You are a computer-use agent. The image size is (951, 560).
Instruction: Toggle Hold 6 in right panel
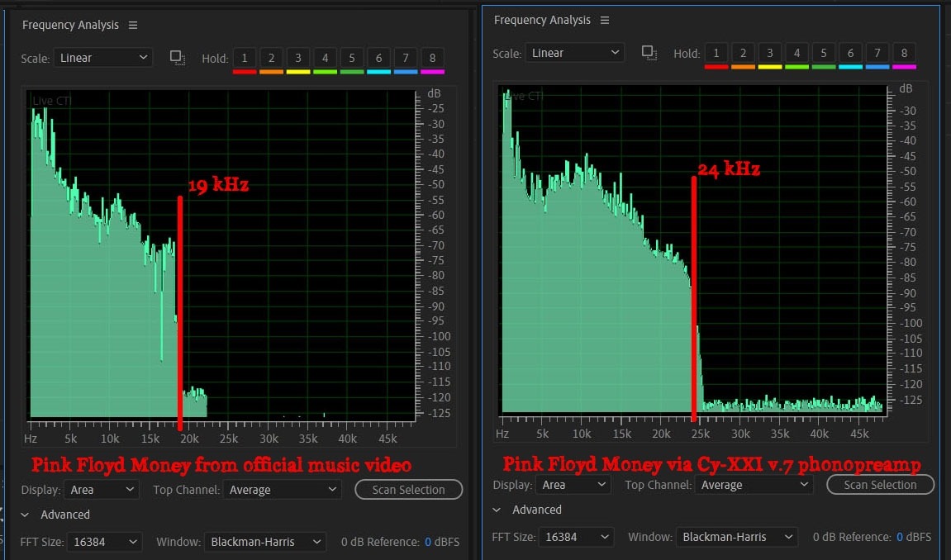850,54
